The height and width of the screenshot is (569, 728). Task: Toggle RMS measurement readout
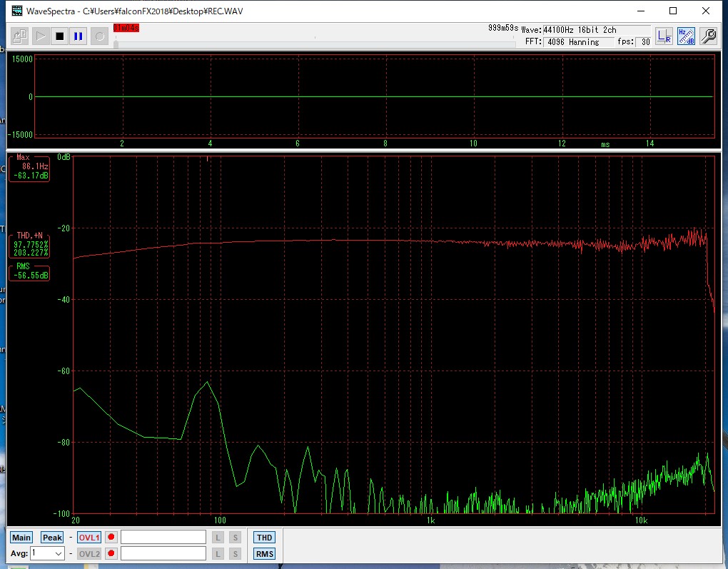[264, 554]
